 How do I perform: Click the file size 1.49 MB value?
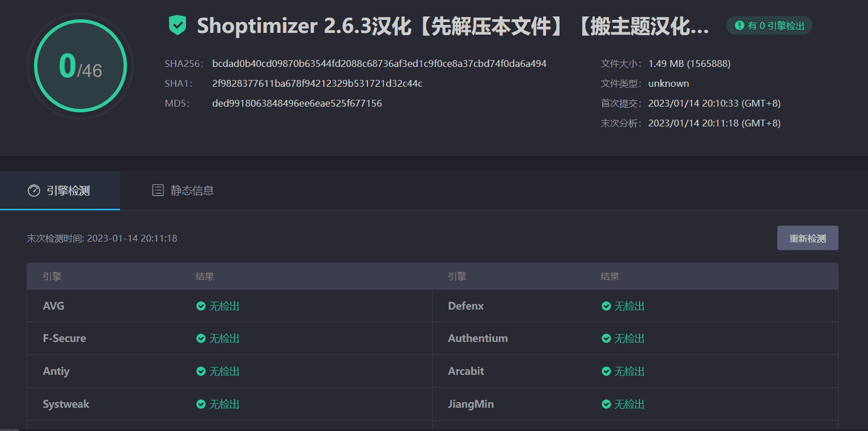pos(689,64)
